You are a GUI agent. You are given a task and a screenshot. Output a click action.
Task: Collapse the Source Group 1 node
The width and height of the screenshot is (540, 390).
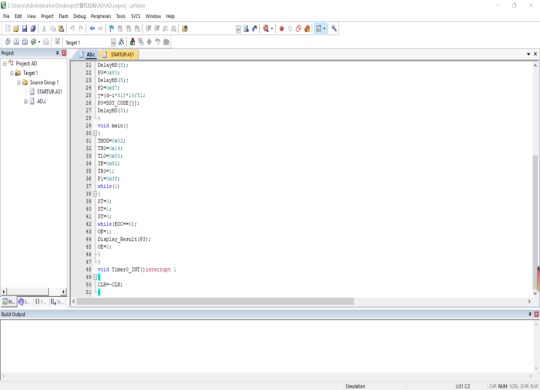click(19, 82)
